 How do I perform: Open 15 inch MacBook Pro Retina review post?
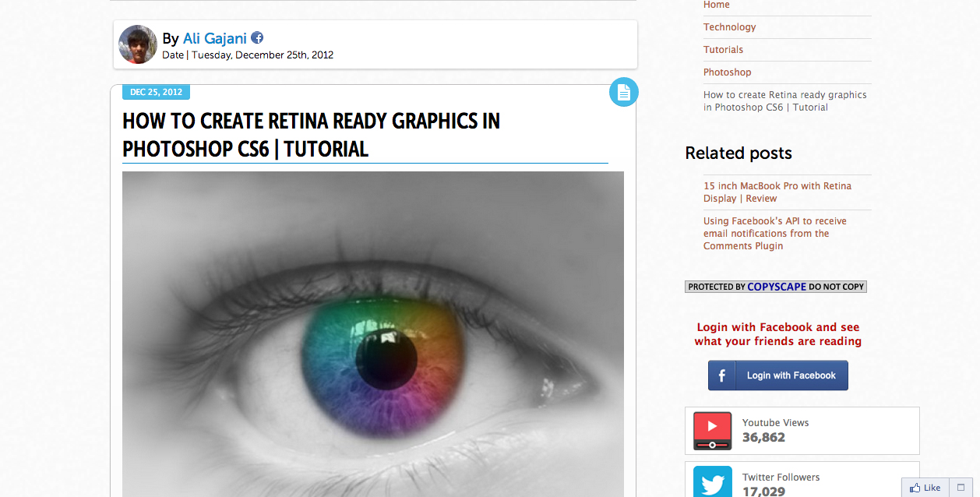tap(777, 192)
